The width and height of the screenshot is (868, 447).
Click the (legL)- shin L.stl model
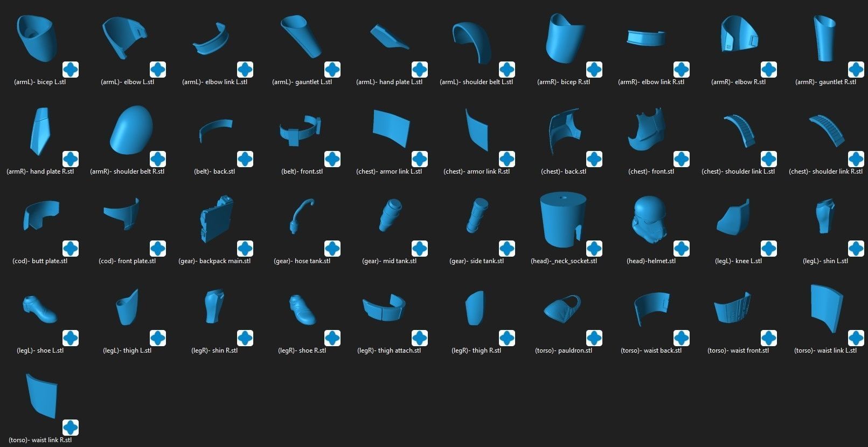tap(825, 216)
